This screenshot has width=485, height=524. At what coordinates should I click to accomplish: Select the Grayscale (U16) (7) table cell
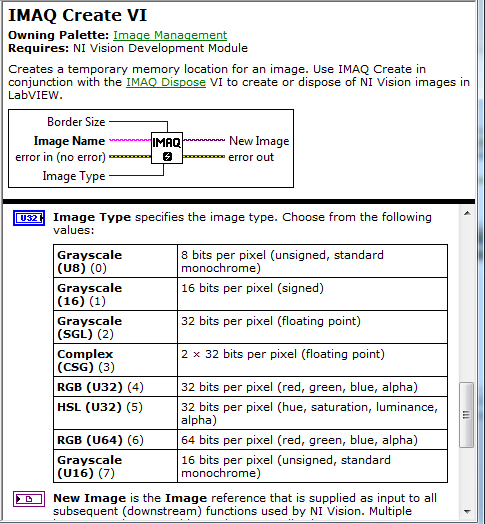[115, 466]
